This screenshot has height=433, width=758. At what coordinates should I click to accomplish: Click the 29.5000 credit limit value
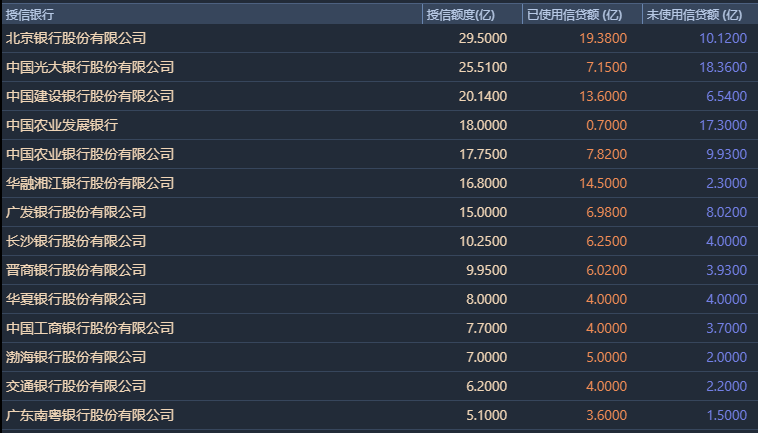(482, 38)
